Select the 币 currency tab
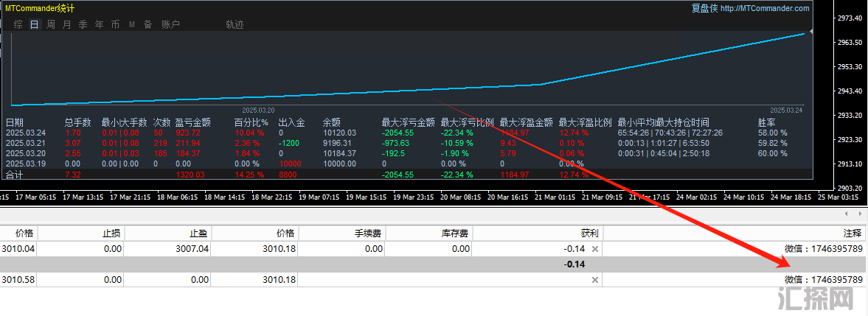 (x=116, y=24)
